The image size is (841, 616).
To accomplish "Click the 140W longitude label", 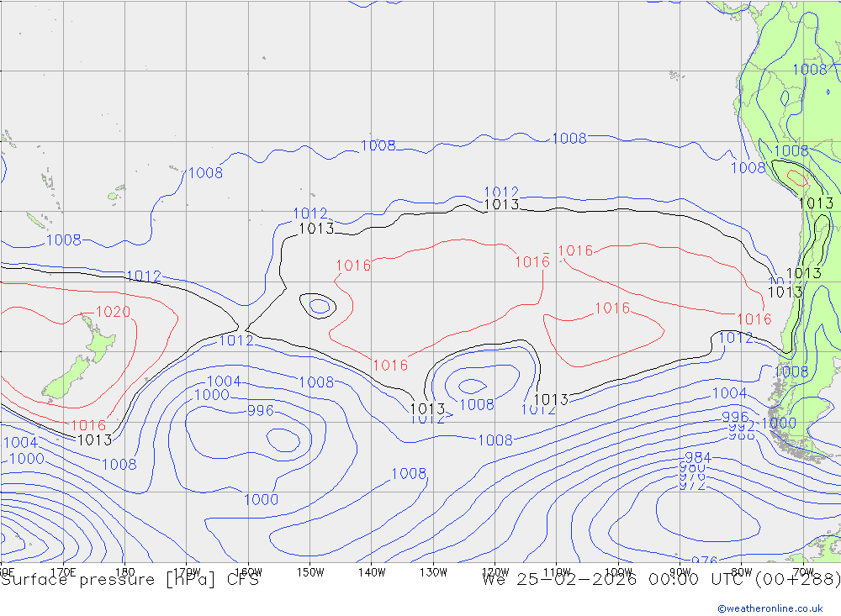I will (372, 571).
